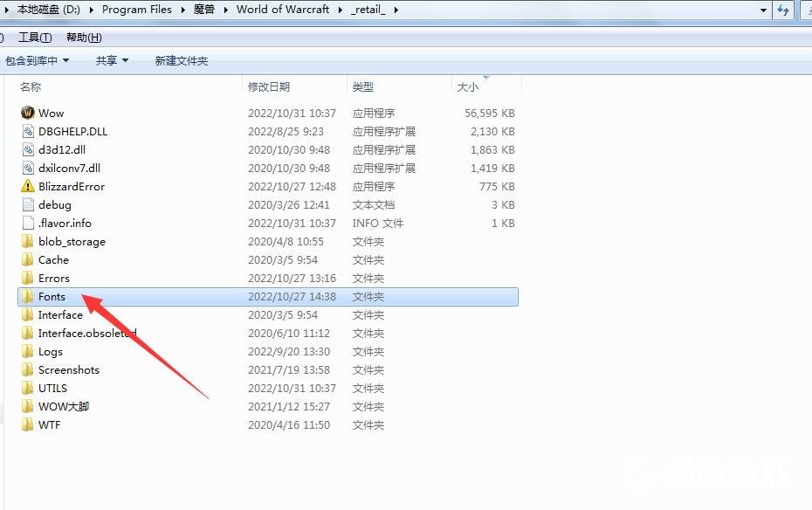812x510 pixels.
Task: Open the 工具(T) menu
Action: click(35, 38)
